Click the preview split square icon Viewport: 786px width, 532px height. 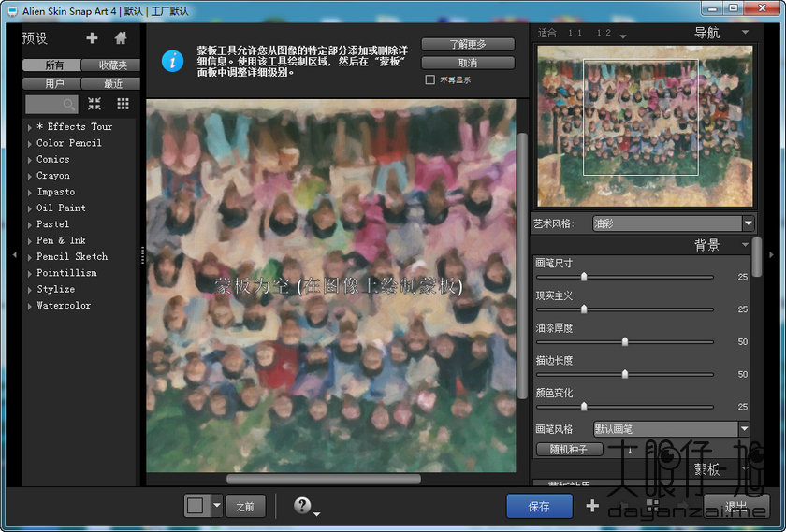click(196, 506)
